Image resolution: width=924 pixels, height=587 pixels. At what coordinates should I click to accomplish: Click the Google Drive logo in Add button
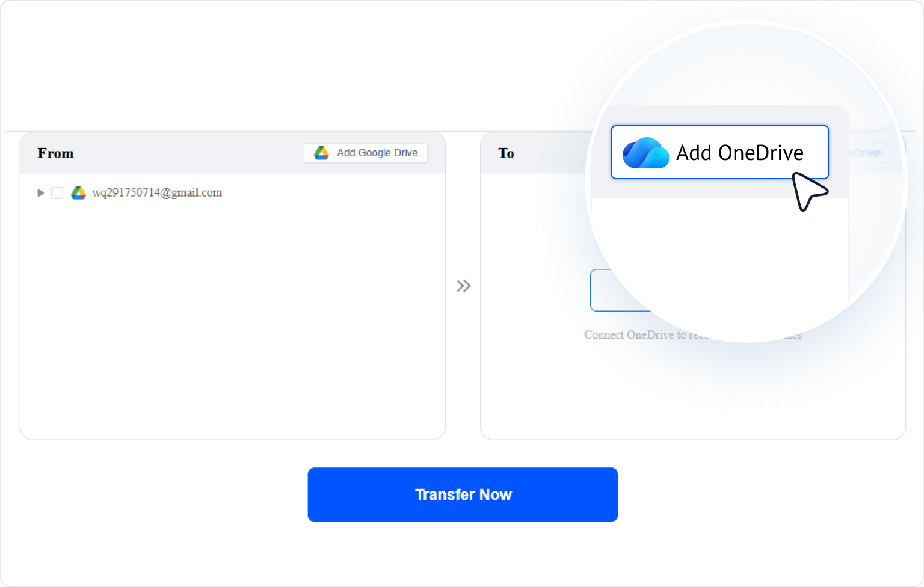coord(321,153)
